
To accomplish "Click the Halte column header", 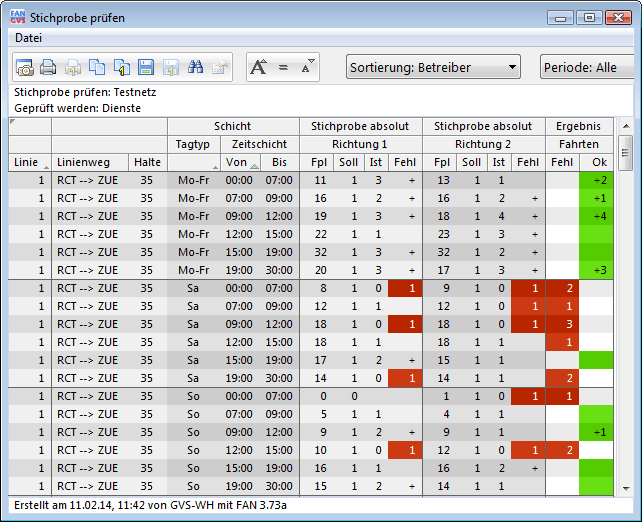I will click(147, 162).
